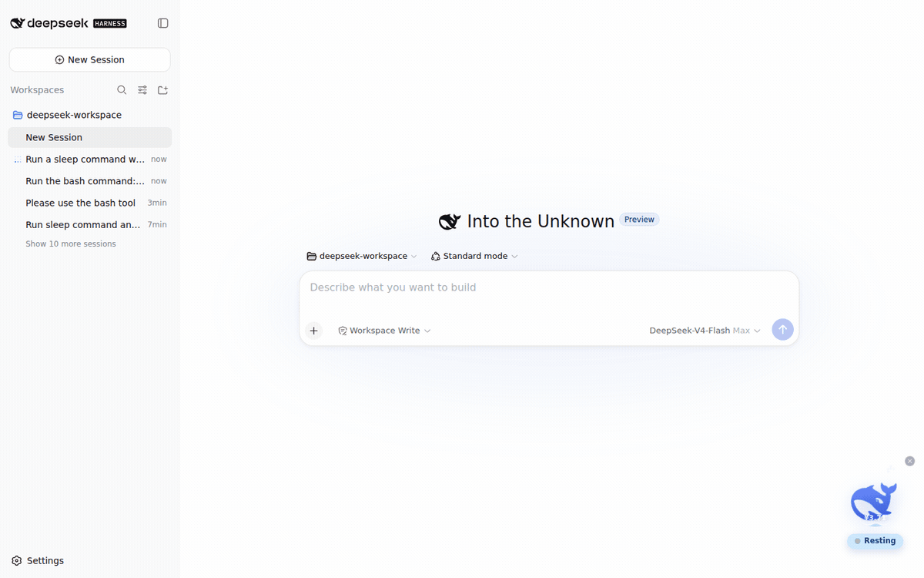Screen dimensions: 924x578
Task: Open the DeepSeek-V4-Flash Max model dropdown
Action: point(705,331)
